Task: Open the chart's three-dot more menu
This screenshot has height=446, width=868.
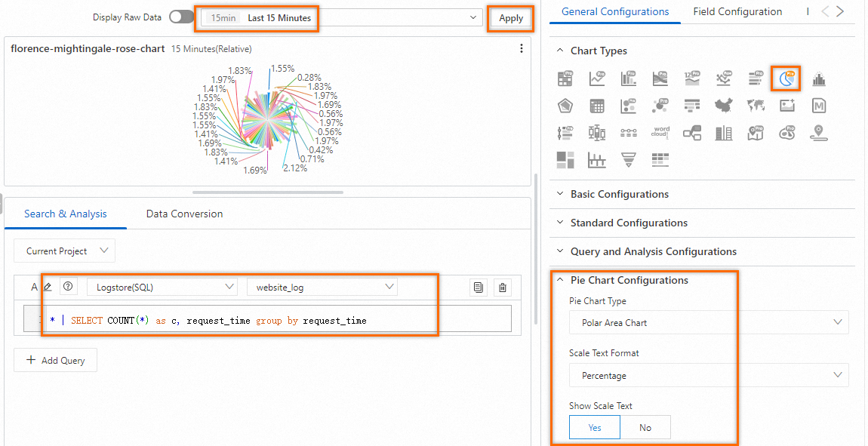Action: [x=521, y=49]
